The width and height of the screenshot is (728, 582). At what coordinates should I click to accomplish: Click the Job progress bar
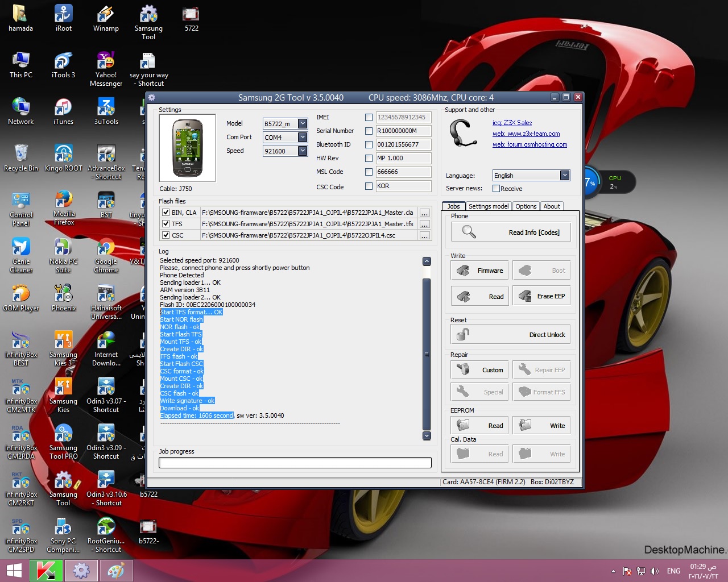coord(295,463)
